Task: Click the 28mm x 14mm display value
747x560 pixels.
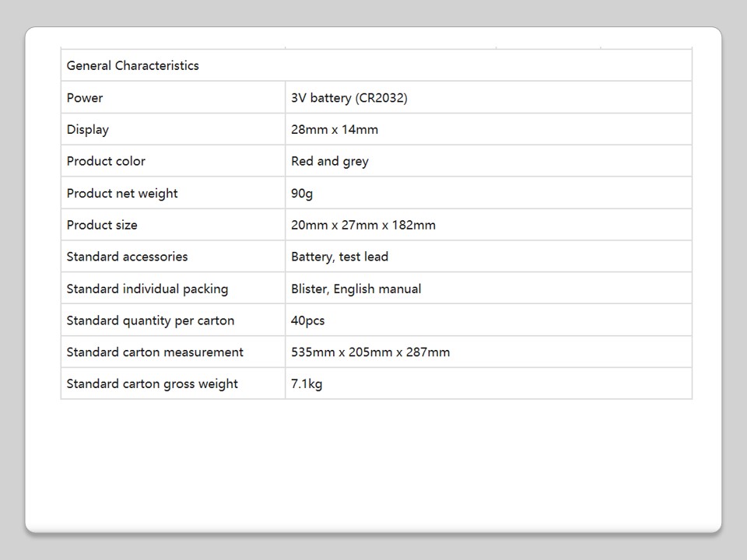Action: (335, 130)
